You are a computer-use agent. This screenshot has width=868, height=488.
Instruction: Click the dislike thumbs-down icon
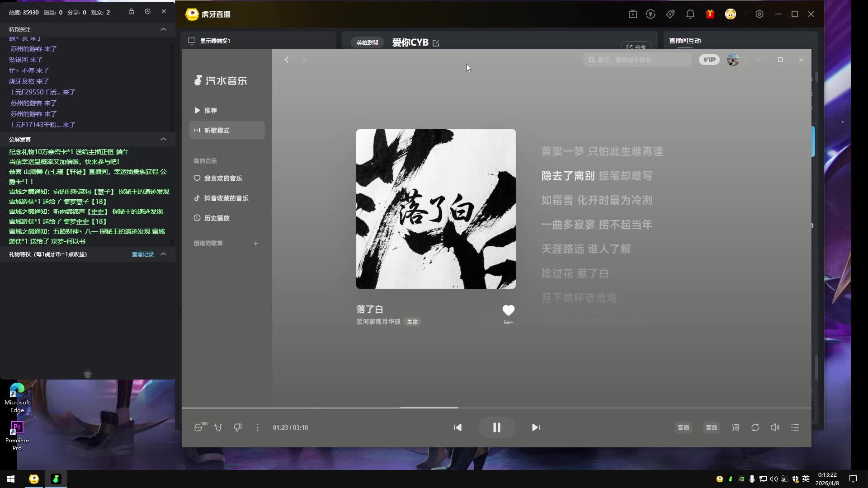pos(238,427)
